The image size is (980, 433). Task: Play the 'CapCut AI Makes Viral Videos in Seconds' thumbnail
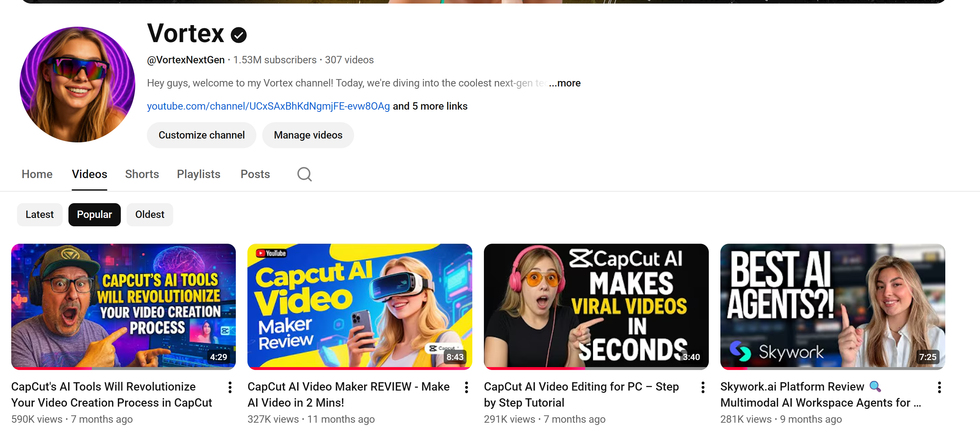coord(596,306)
